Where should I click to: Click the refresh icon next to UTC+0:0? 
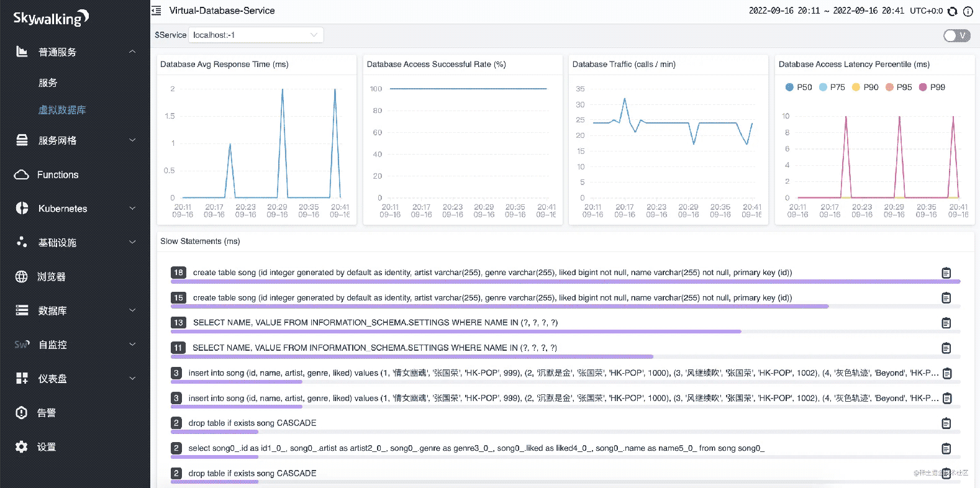[x=952, y=11]
